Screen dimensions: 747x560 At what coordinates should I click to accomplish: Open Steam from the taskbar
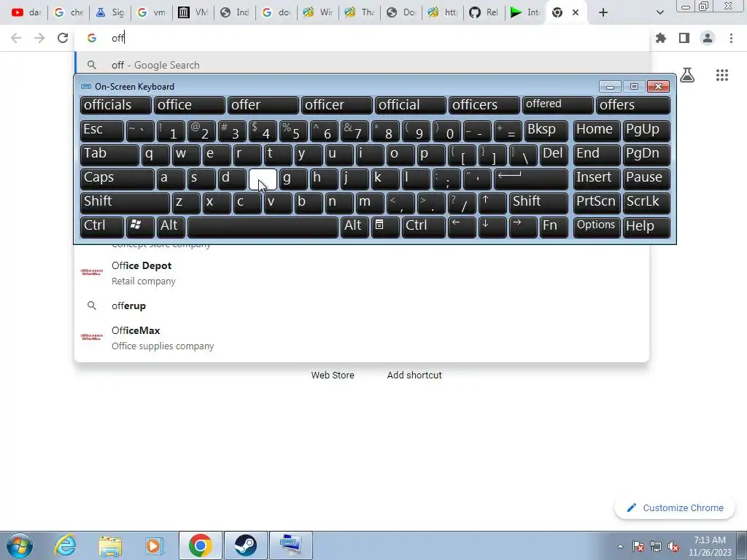pos(245,545)
